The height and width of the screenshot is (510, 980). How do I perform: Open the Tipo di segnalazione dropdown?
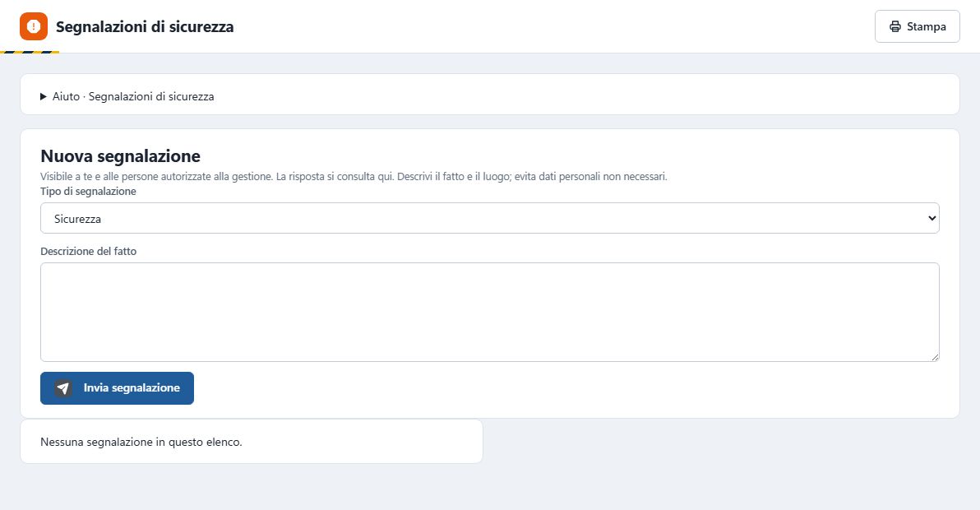(x=489, y=218)
